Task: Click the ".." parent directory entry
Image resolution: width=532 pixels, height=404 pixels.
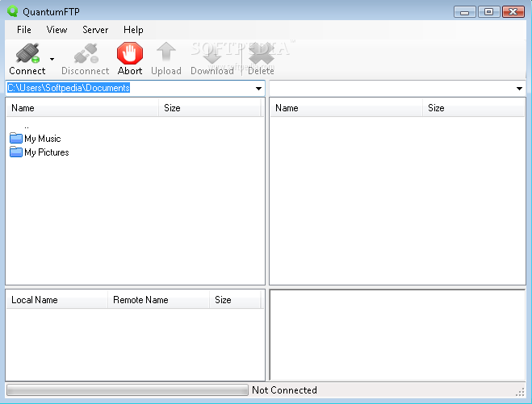Action: pos(27,126)
